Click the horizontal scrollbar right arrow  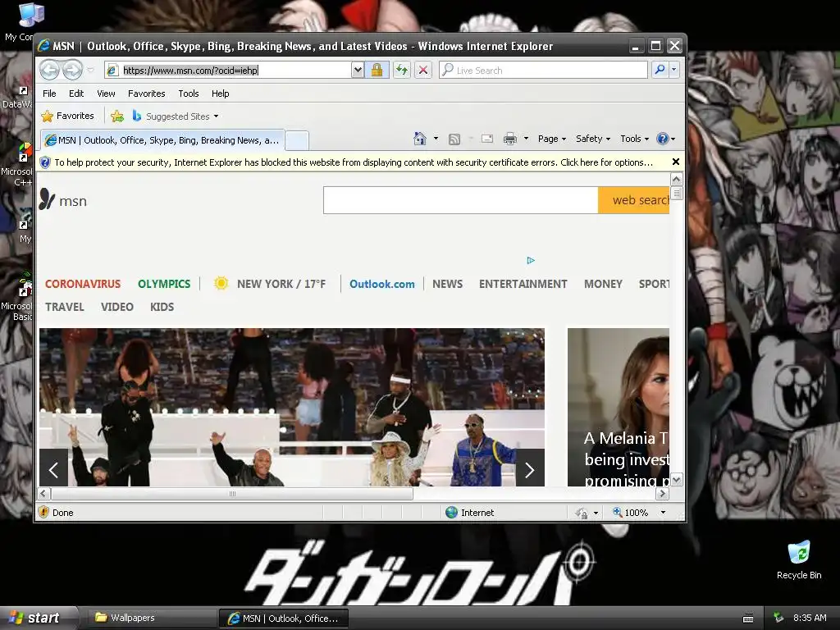pyautogui.click(x=663, y=493)
